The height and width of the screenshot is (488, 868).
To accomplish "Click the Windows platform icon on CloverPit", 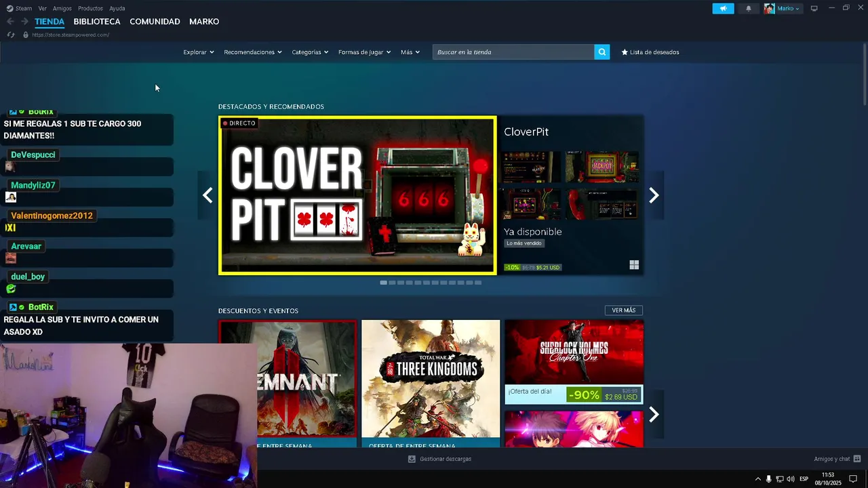I will [x=634, y=265].
